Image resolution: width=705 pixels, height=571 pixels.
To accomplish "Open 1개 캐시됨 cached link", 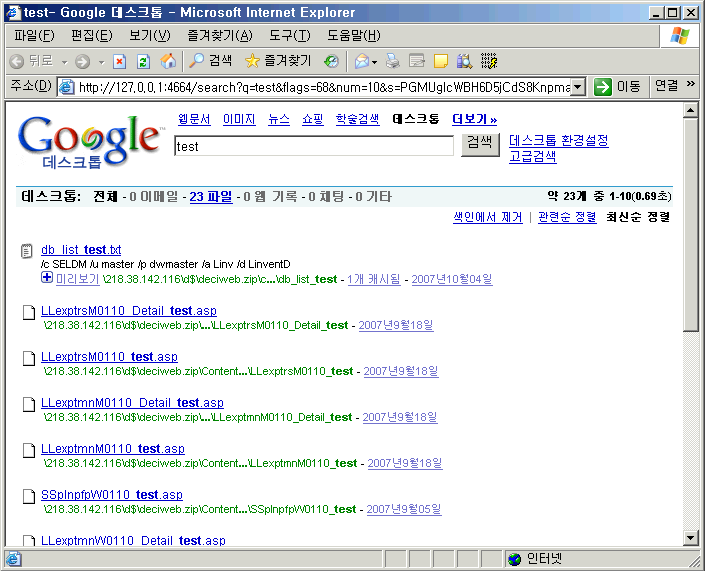I will (374, 279).
